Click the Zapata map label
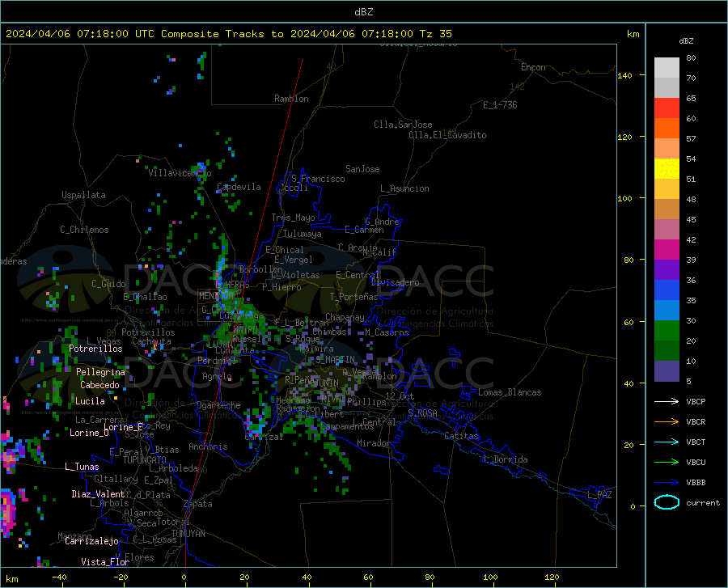Viewport: 728px width, 588px height. pos(198,504)
